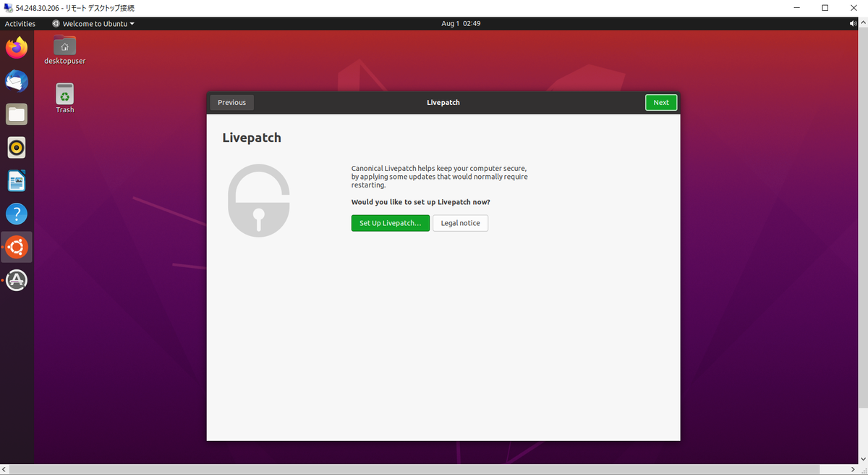
Task: Open the Help icon in the dock
Action: click(x=17, y=214)
